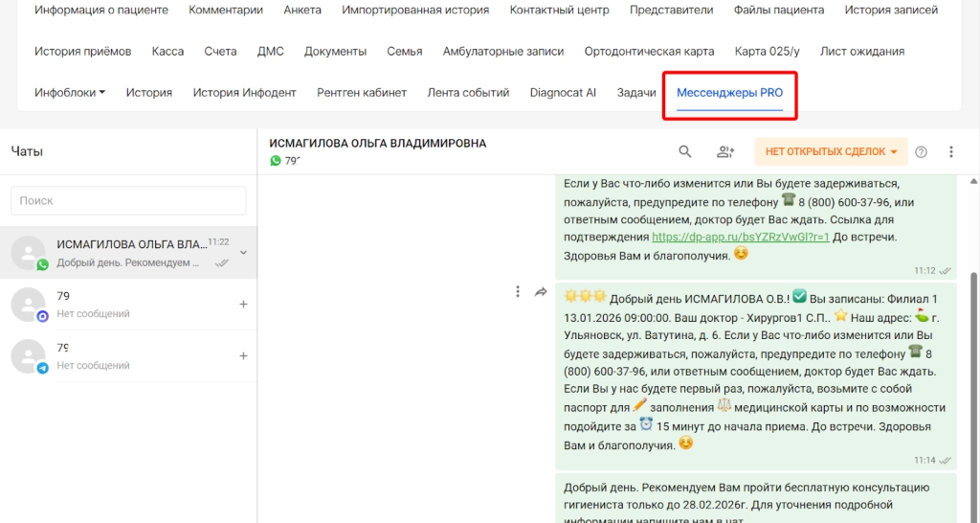The height and width of the screenshot is (523, 980).
Task: Expand the Инфоблоки dropdown menu
Action: pos(70,93)
